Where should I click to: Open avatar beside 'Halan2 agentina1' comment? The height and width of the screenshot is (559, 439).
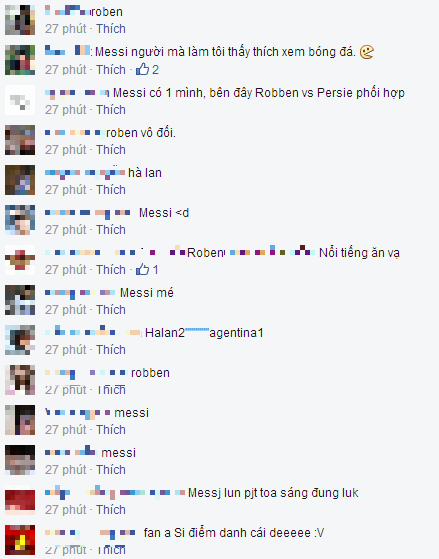click(20, 340)
